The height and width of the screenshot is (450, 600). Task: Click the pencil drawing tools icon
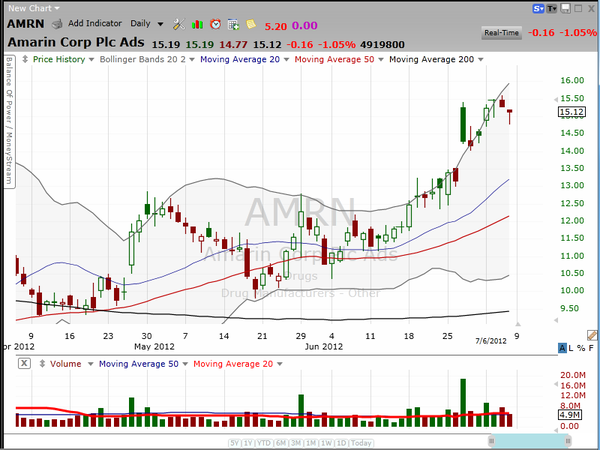click(x=592, y=336)
